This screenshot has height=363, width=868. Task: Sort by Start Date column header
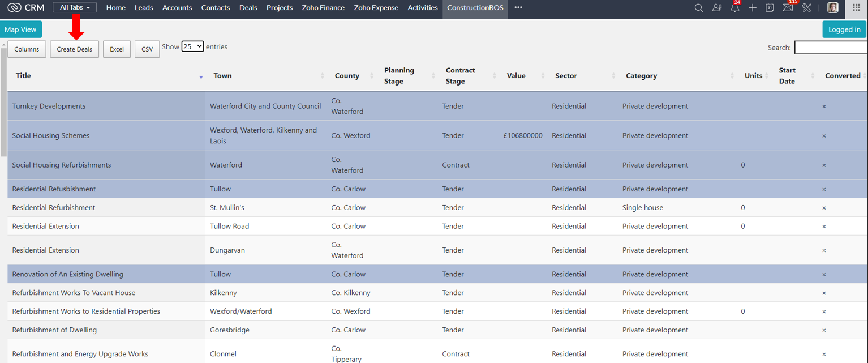(x=794, y=76)
